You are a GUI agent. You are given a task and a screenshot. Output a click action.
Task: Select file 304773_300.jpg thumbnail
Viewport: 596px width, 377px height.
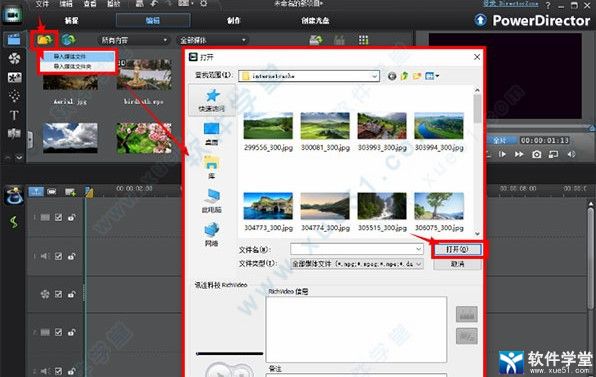pos(268,206)
